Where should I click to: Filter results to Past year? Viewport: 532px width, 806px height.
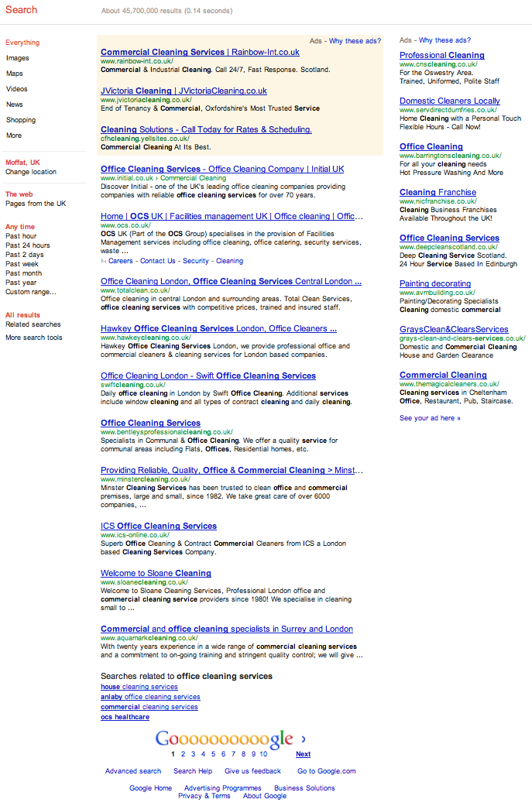pos(21,282)
